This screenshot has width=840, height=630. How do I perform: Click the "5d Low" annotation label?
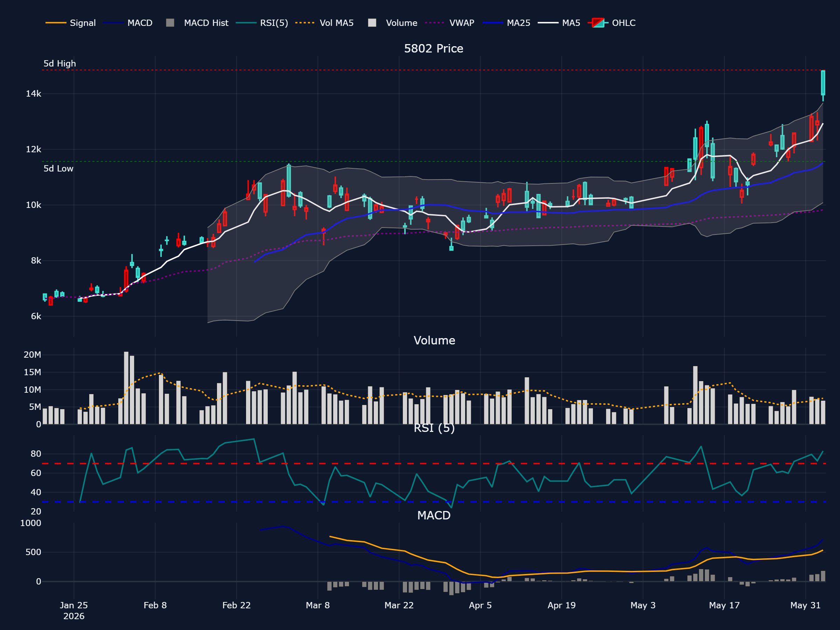(x=58, y=169)
